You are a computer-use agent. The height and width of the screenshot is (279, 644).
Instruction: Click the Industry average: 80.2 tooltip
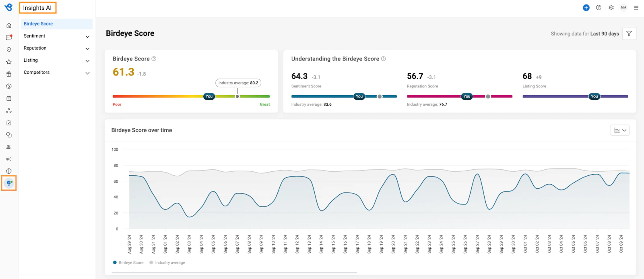238,83
